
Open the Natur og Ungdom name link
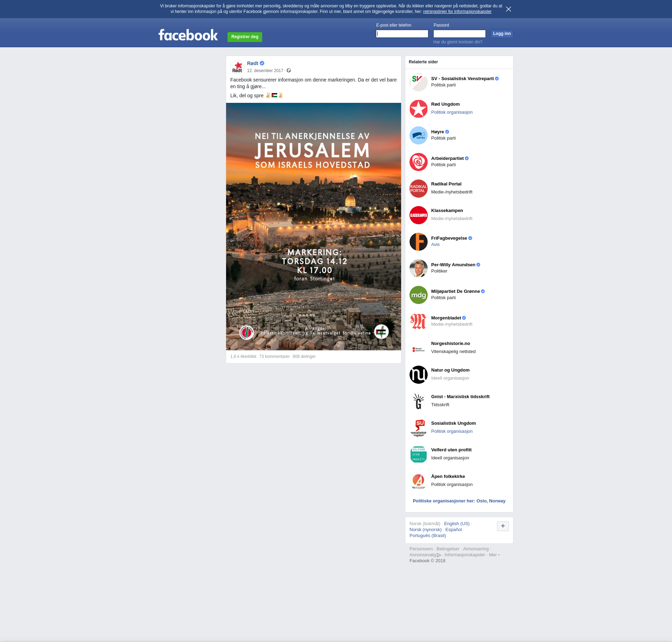pyautogui.click(x=450, y=370)
